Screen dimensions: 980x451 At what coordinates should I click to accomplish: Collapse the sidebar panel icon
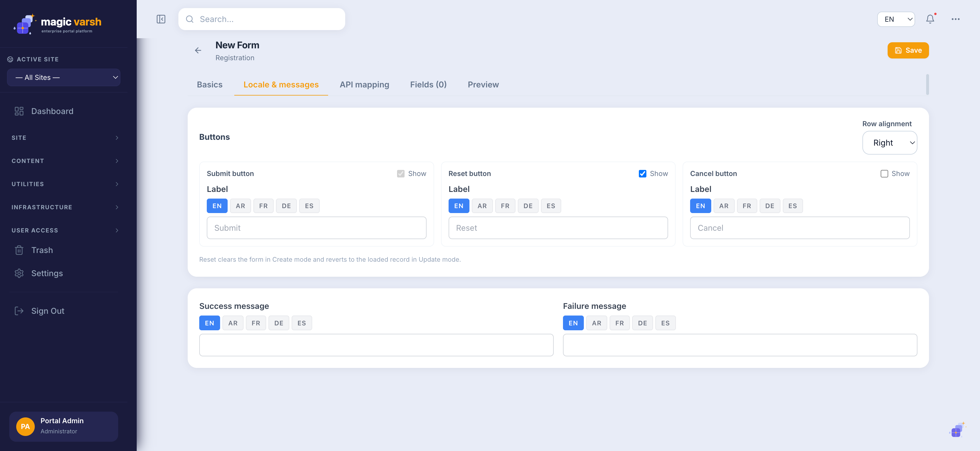point(161,19)
